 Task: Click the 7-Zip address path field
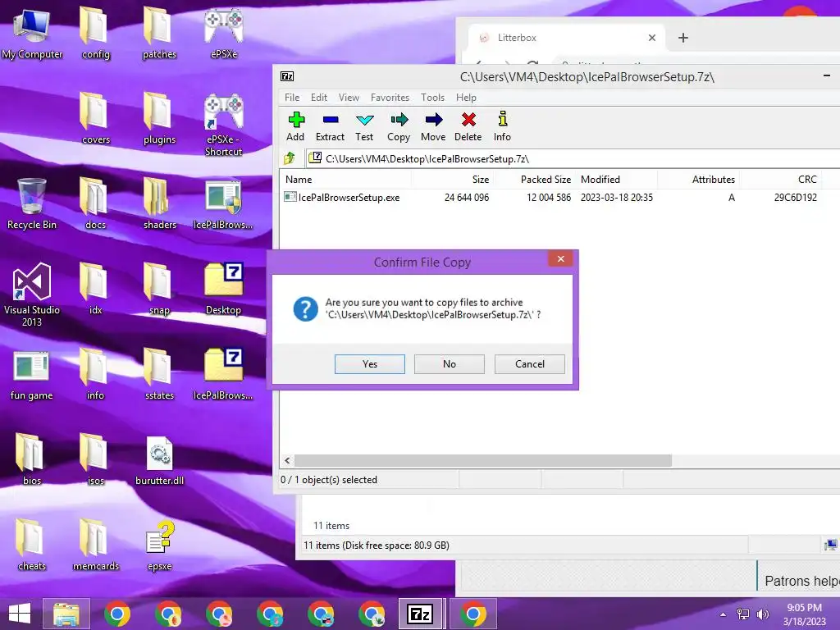pos(573,158)
